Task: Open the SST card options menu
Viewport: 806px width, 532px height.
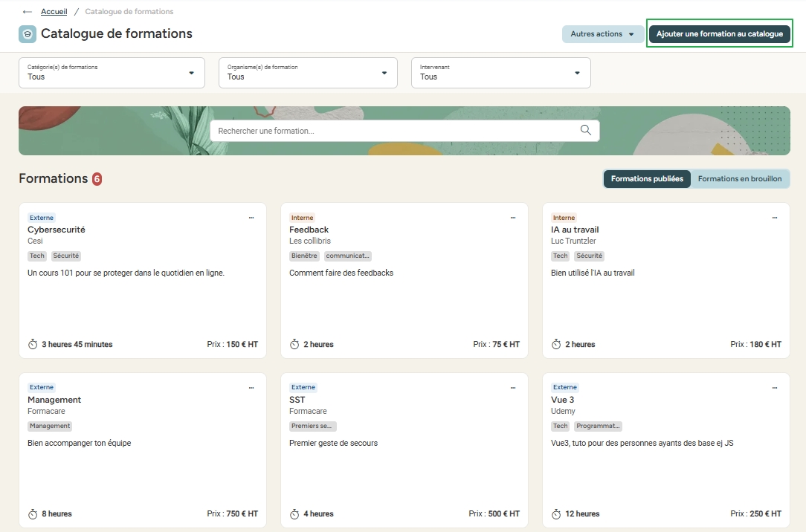Action: pyautogui.click(x=513, y=388)
